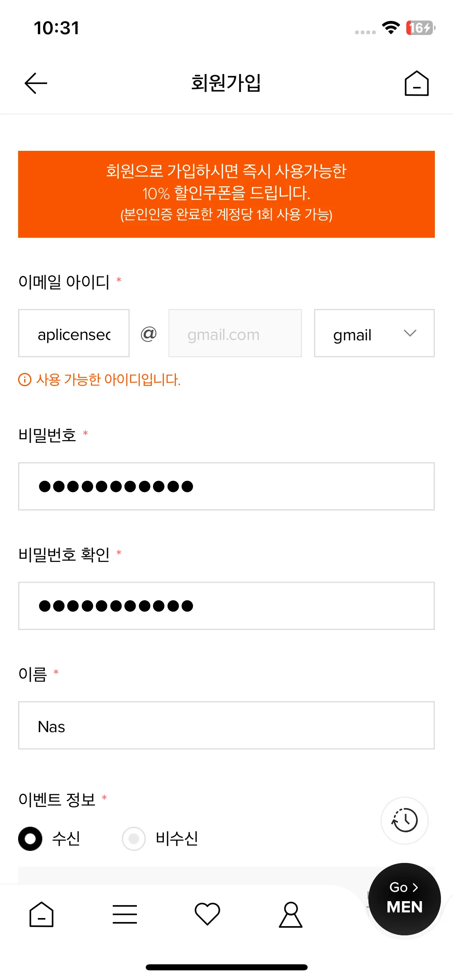
Task: Open wishlist heart icon
Action: [x=207, y=914]
